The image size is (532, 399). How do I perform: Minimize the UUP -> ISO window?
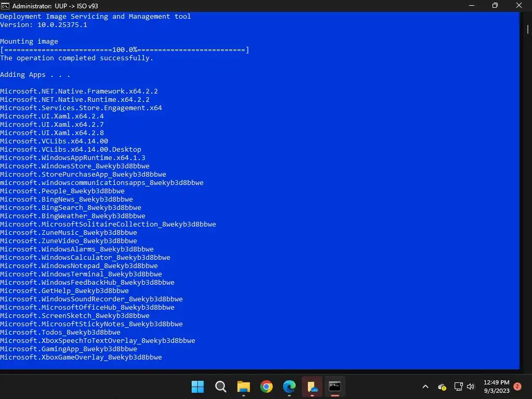[x=472, y=6]
